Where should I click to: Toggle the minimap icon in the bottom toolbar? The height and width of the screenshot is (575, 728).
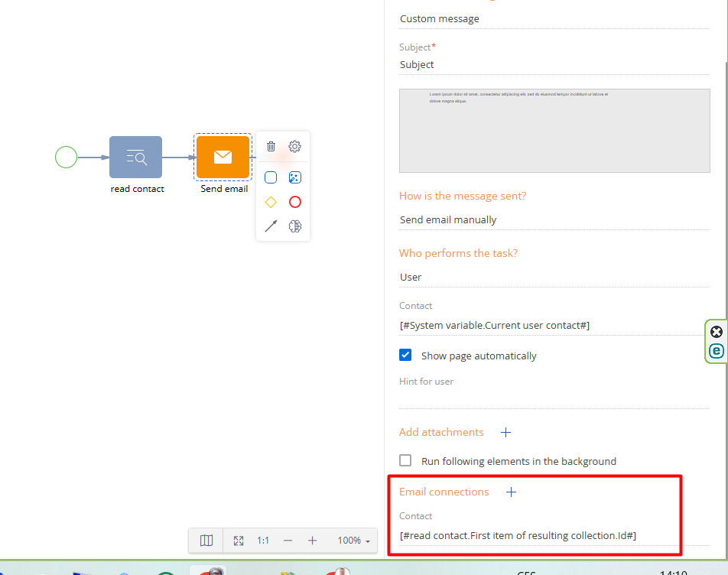tap(206, 541)
